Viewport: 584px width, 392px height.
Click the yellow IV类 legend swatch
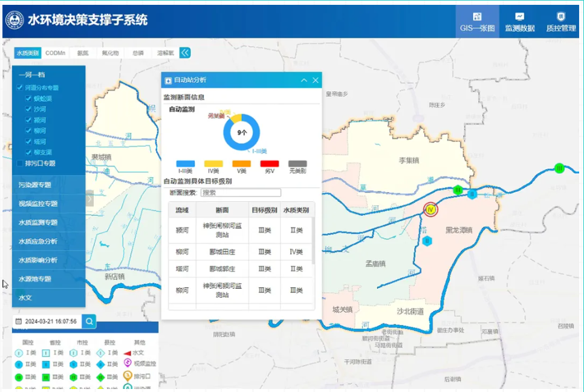tap(213, 164)
